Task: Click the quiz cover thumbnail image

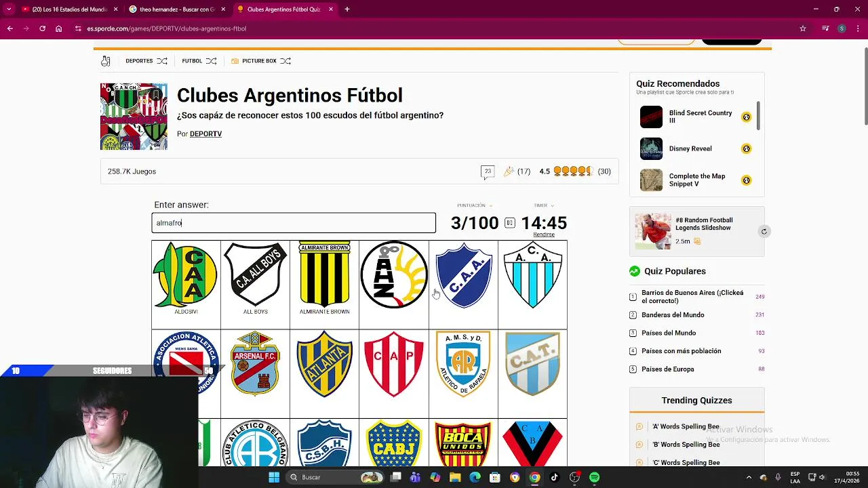Action: (x=134, y=117)
